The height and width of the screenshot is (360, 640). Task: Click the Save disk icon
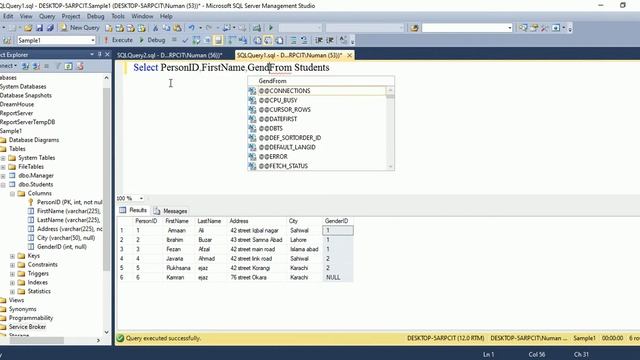(39, 28)
